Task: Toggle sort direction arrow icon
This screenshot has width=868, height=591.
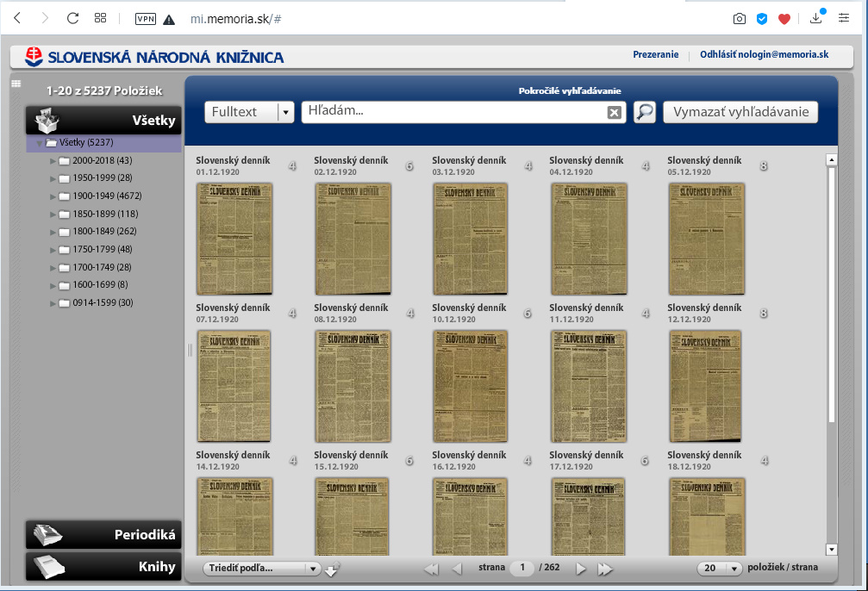Action: pos(332,569)
